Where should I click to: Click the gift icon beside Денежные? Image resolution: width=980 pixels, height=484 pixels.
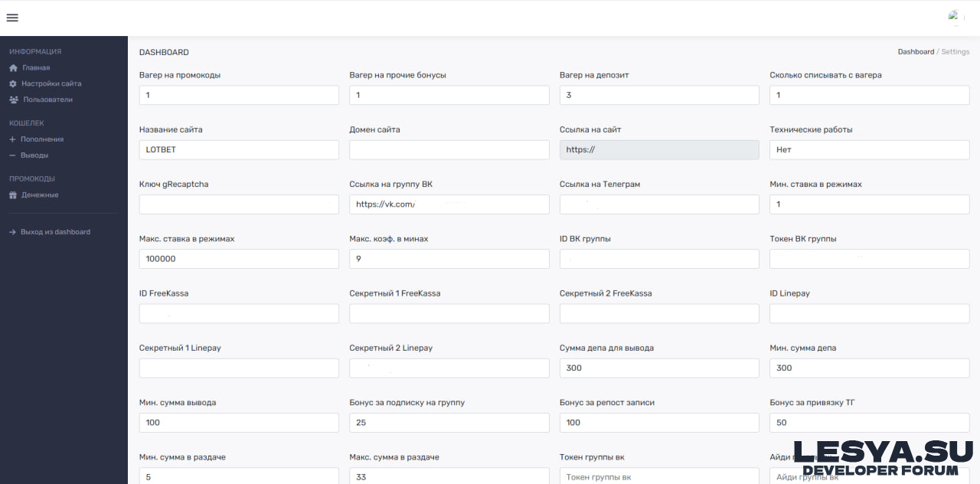click(x=13, y=195)
